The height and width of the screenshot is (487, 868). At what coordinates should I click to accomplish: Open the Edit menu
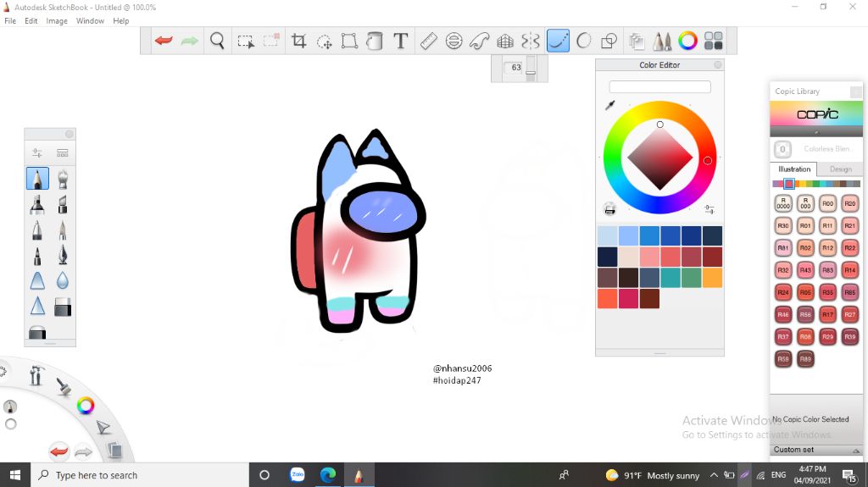(31, 21)
